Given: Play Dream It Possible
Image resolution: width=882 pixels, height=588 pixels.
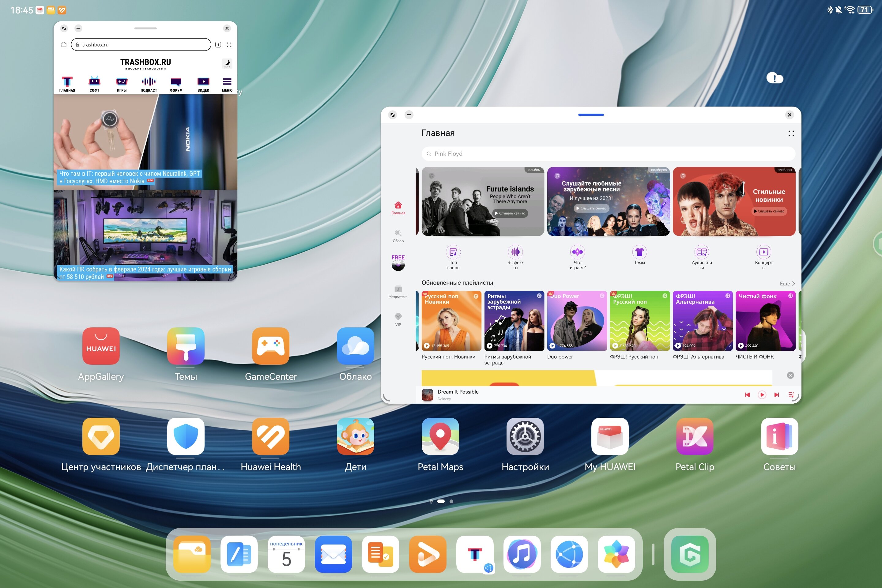Looking at the screenshot, I should pyautogui.click(x=762, y=395).
